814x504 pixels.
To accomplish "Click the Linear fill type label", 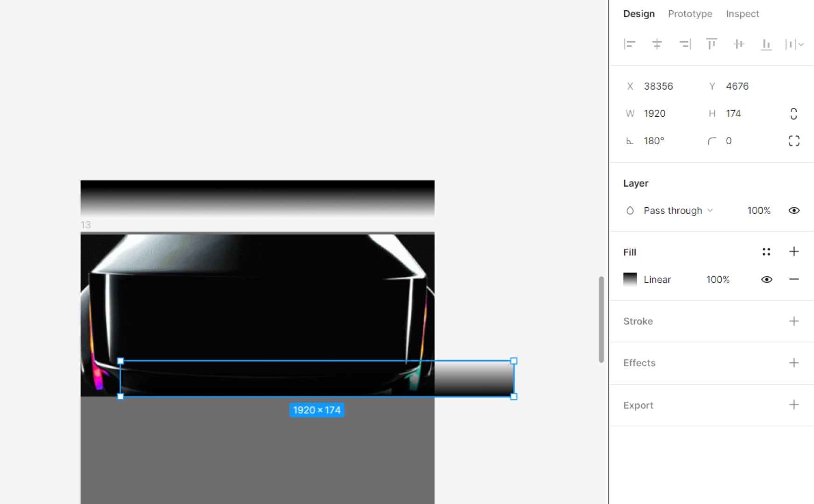I will (x=657, y=280).
